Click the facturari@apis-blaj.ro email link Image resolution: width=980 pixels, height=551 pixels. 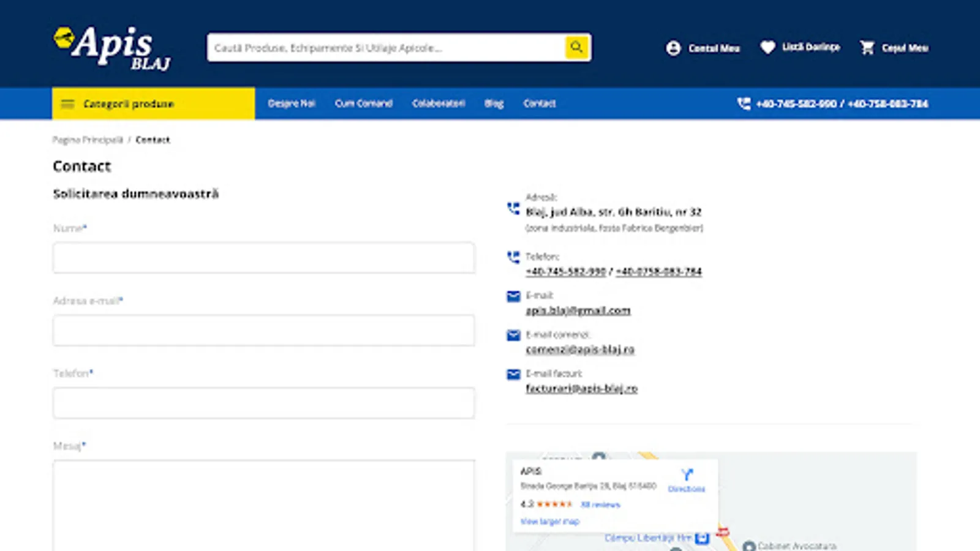point(581,388)
